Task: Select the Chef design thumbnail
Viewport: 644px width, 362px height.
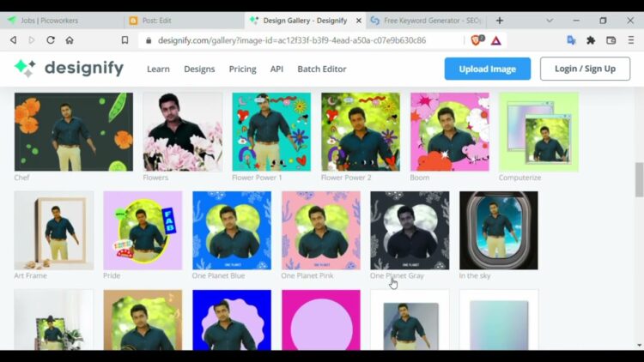Action: [74, 132]
